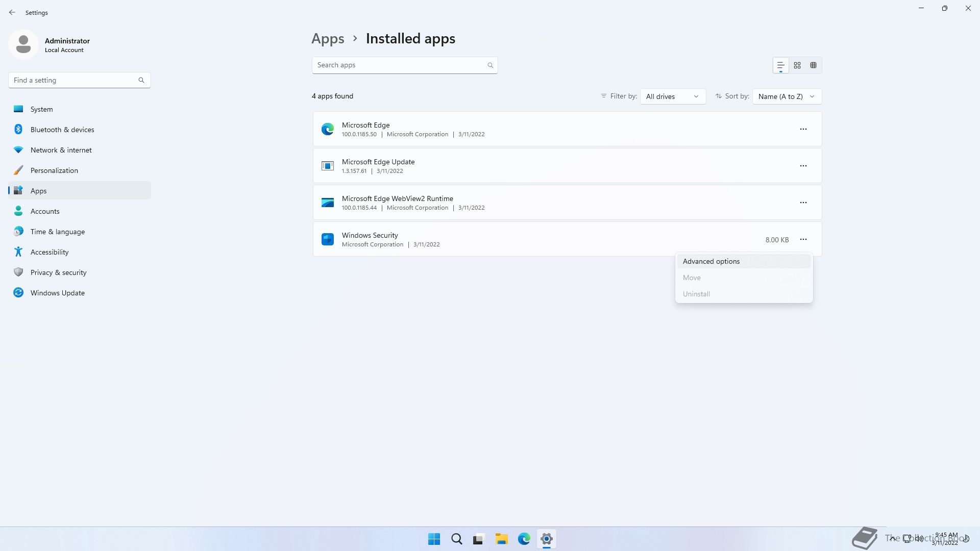Viewport: 980px width, 551px height.
Task: Click the WebView2 Runtime app icon
Action: pyautogui.click(x=328, y=203)
